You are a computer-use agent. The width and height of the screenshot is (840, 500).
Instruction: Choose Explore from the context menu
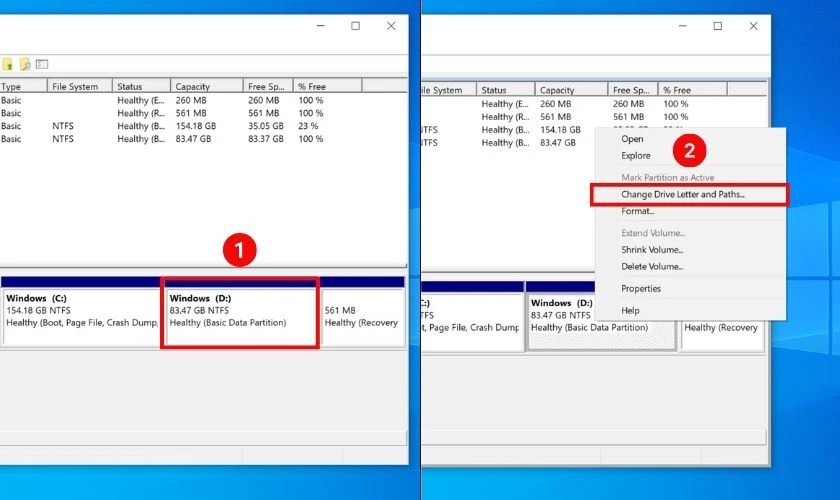coord(636,155)
